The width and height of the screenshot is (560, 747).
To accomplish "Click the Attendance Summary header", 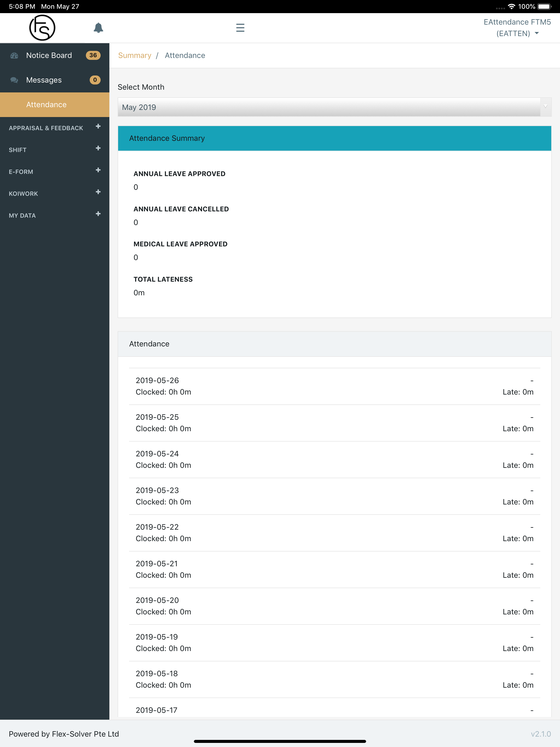I will click(x=334, y=138).
